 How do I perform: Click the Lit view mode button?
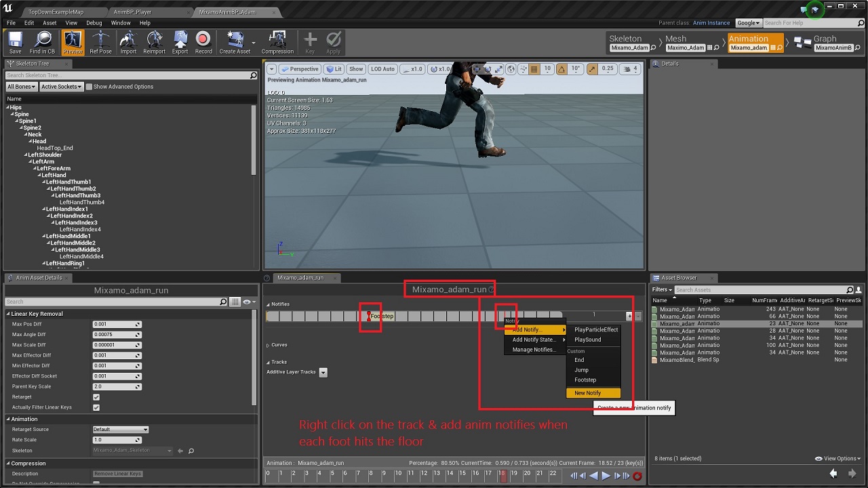coord(334,69)
